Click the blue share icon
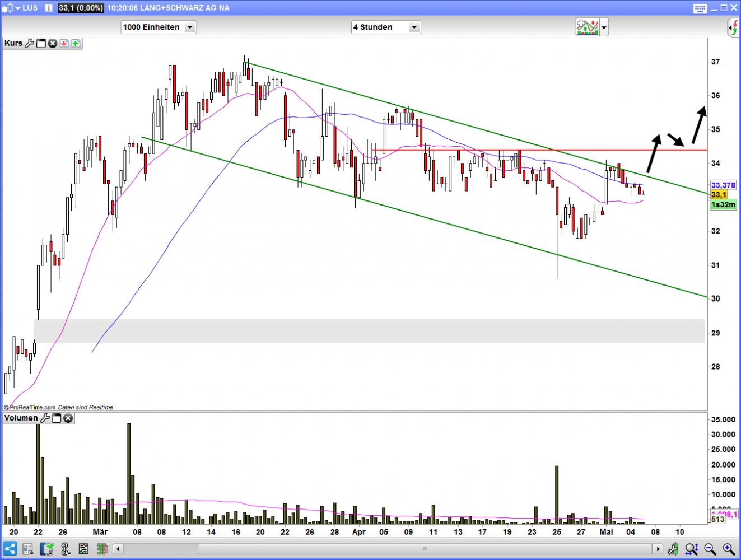 tap(10, 548)
